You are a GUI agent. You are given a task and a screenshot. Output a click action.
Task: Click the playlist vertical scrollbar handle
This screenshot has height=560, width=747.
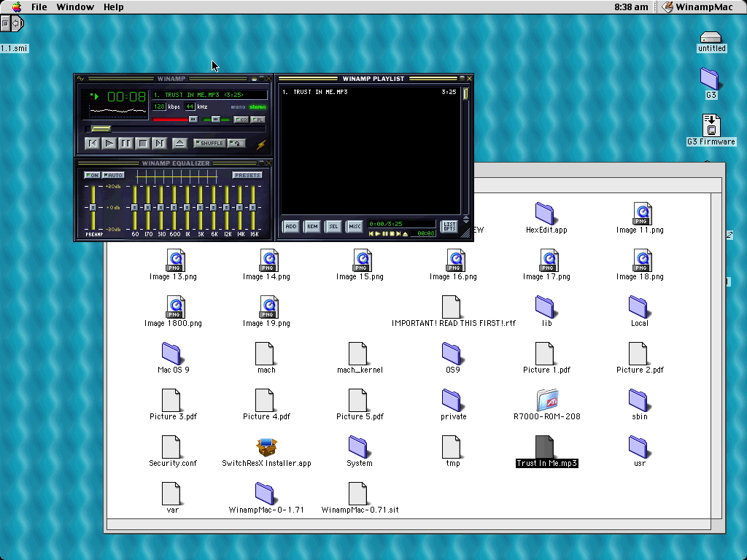[466, 93]
